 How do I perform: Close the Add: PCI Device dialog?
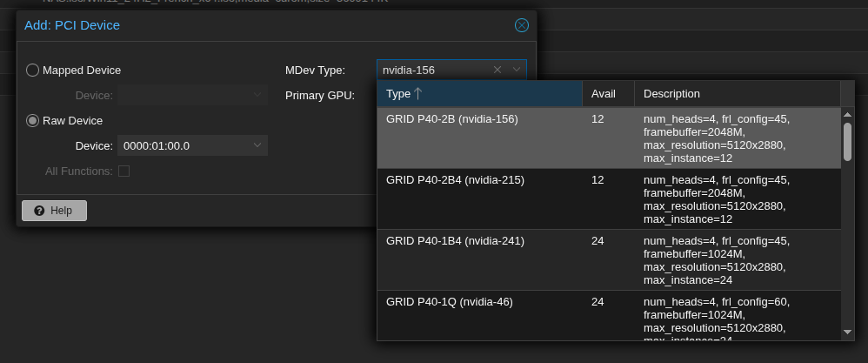pos(522,25)
